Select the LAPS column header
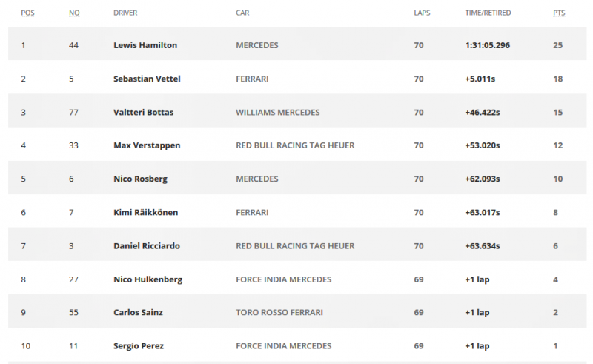 coord(422,13)
